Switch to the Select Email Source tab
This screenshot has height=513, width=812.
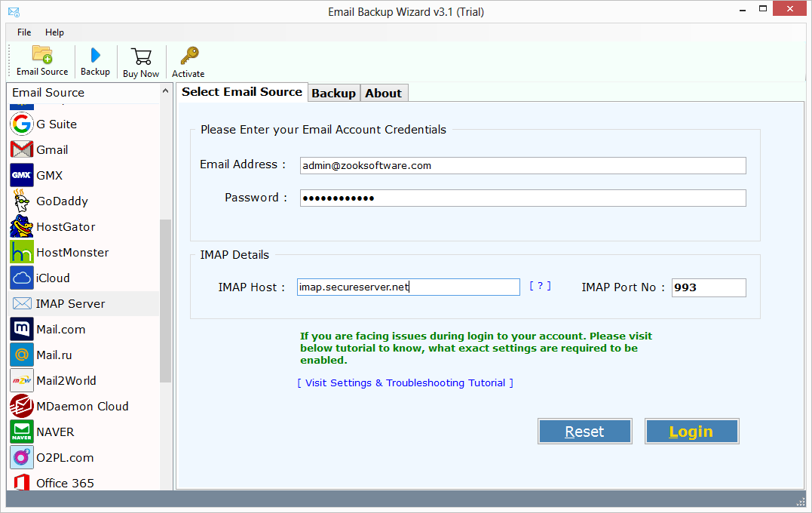[x=242, y=92]
